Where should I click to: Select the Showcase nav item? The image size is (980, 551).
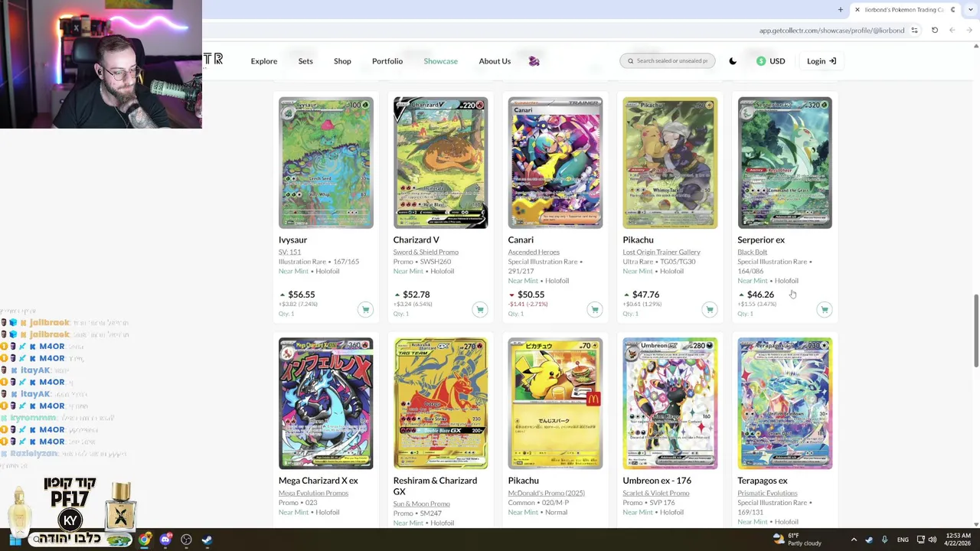point(440,61)
